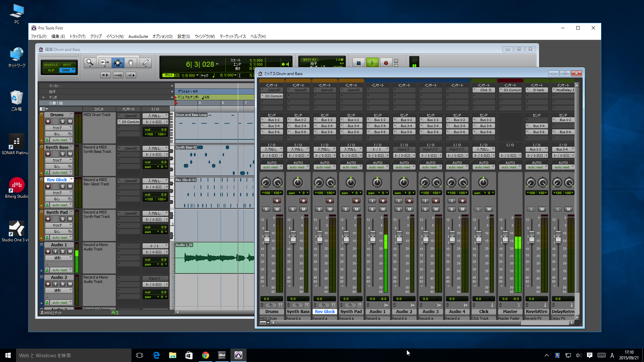This screenshot has height=362, width=644.
Task: Open Windows Store from taskbar
Action: click(189, 355)
